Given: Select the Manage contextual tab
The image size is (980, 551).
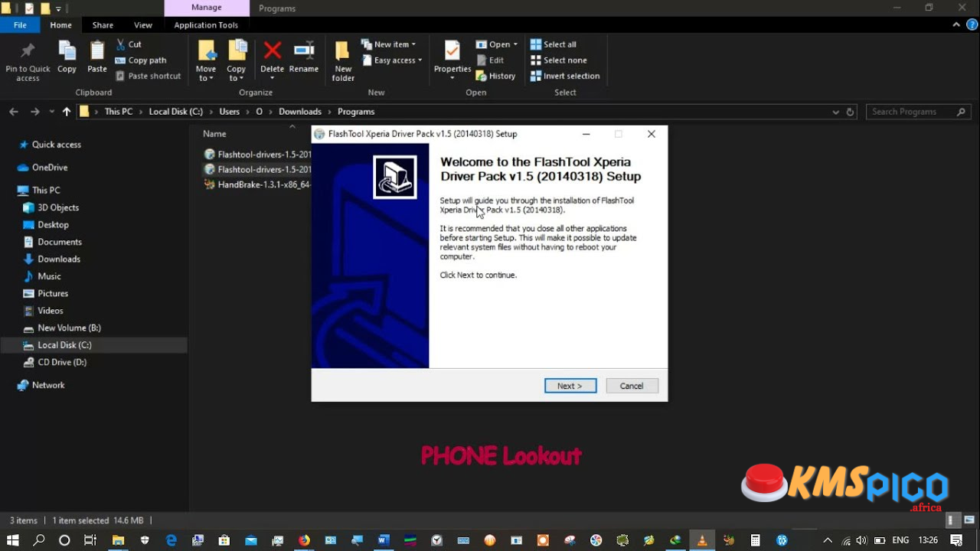Looking at the screenshot, I should (x=206, y=8).
